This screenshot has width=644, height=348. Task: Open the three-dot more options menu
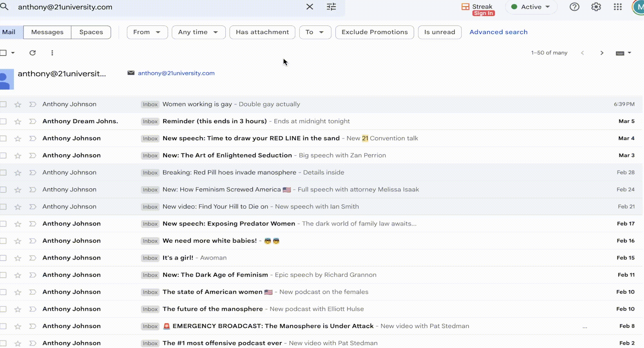[52, 53]
